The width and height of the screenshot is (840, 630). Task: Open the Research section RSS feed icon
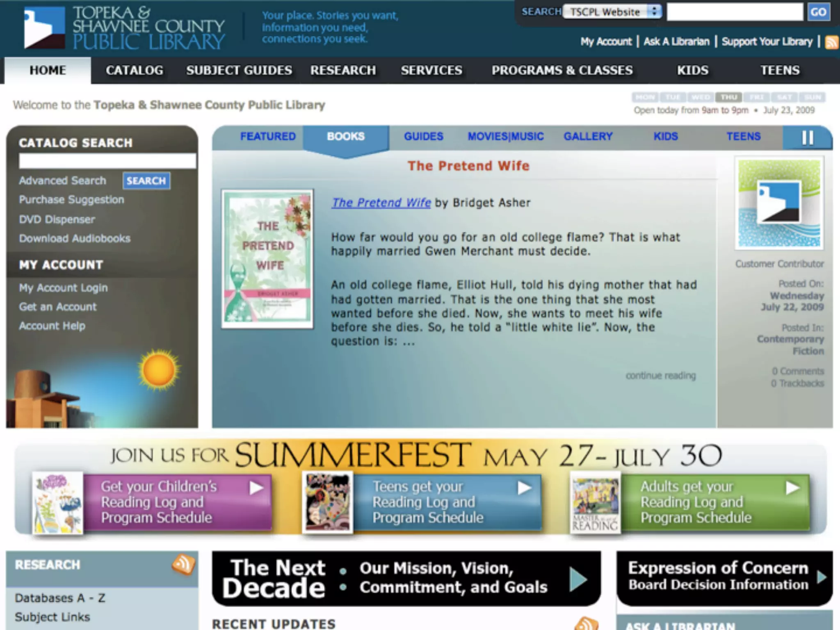pos(183,564)
